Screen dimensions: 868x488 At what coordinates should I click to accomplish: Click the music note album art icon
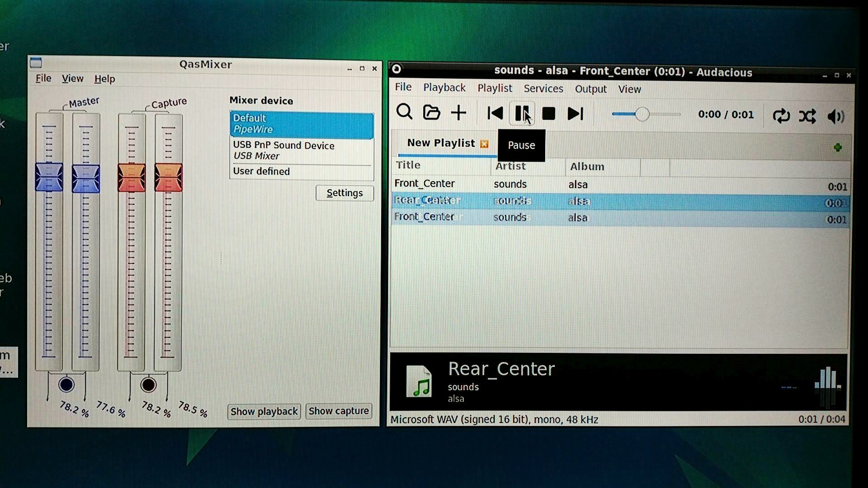point(419,381)
